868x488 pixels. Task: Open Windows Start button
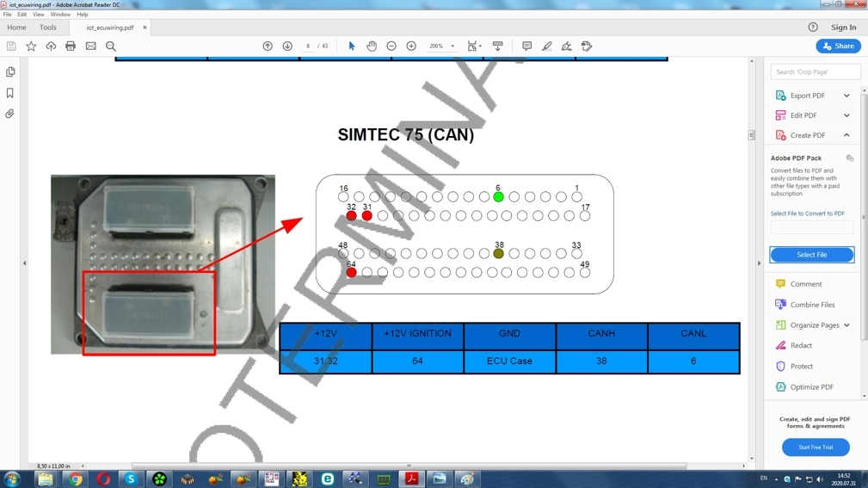click(x=11, y=479)
